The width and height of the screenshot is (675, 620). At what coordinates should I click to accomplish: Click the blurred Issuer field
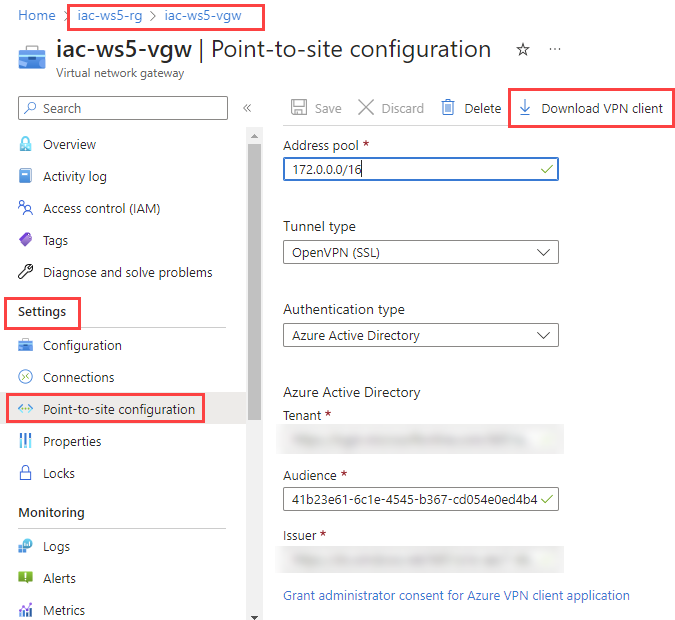point(421,559)
